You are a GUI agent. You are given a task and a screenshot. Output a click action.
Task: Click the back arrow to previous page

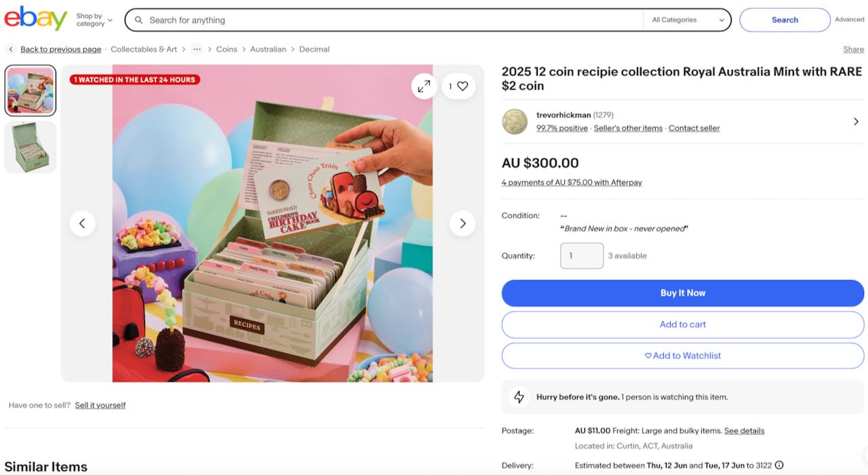coord(11,50)
